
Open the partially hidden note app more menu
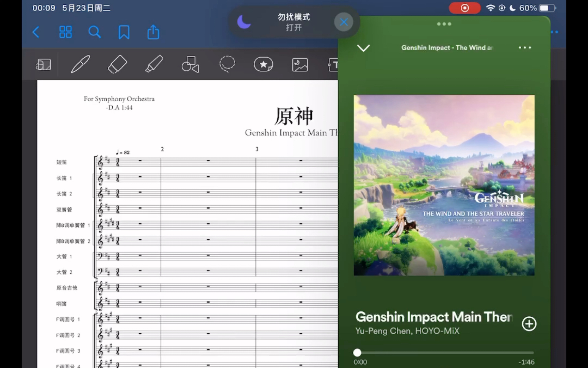point(555,32)
